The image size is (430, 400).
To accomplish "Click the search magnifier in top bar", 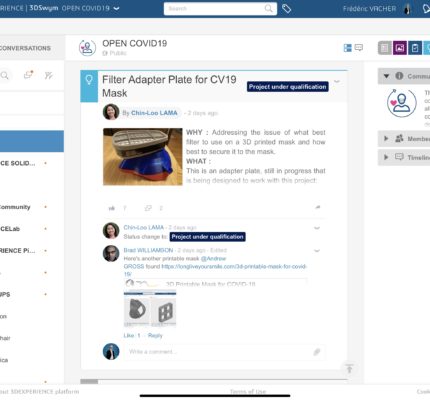I will pyautogui.click(x=268, y=8).
